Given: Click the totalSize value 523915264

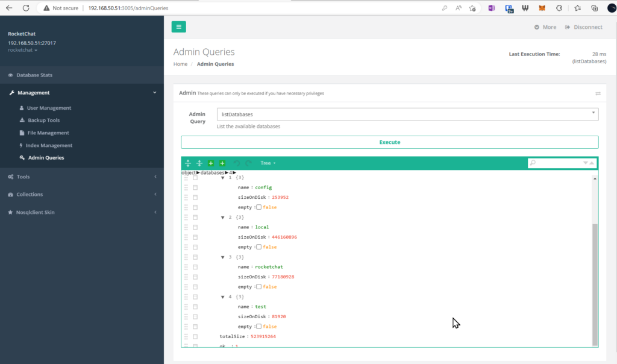Looking at the screenshot, I should coord(263,336).
